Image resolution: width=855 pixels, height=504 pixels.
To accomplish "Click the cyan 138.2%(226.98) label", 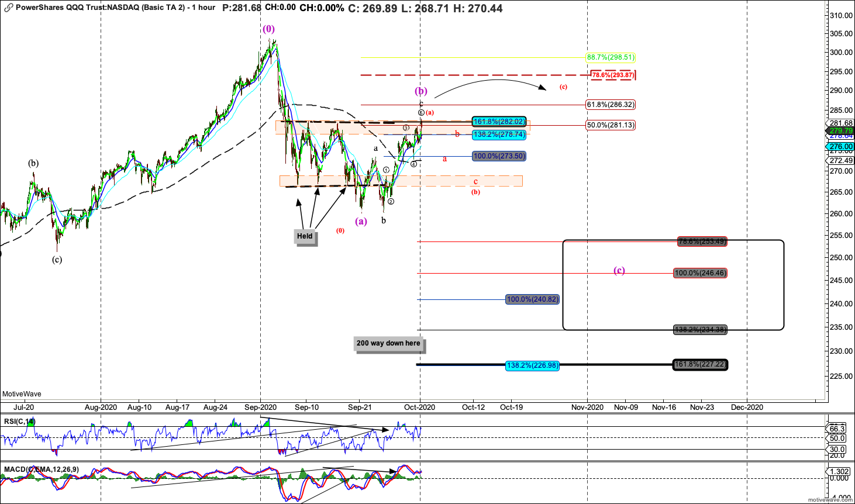I will 533,365.
